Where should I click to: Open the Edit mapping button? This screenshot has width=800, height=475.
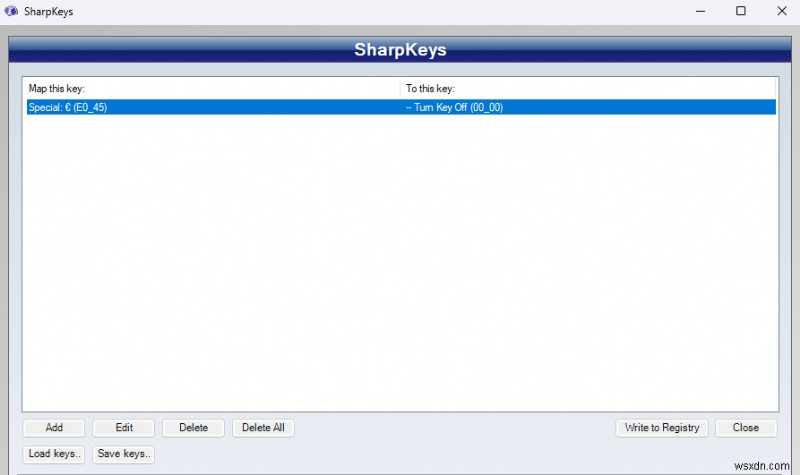[x=123, y=428]
